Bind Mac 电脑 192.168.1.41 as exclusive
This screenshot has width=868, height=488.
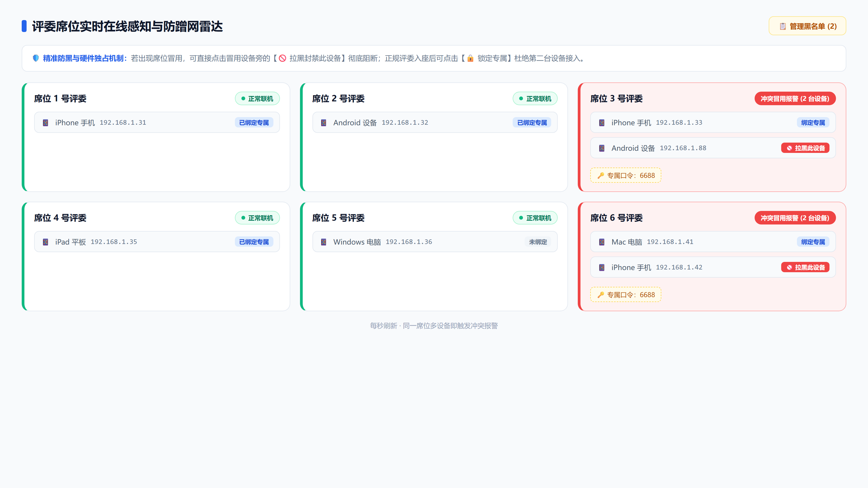click(x=813, y=242)
